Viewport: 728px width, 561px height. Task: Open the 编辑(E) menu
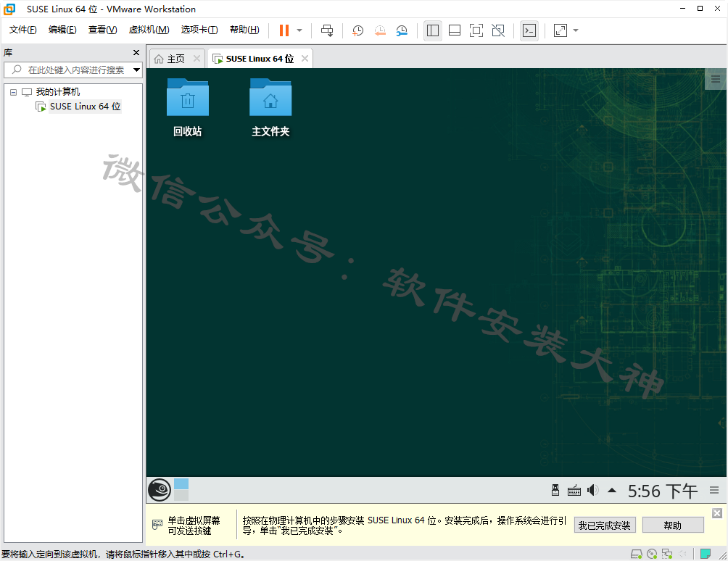tap(62, 30)
